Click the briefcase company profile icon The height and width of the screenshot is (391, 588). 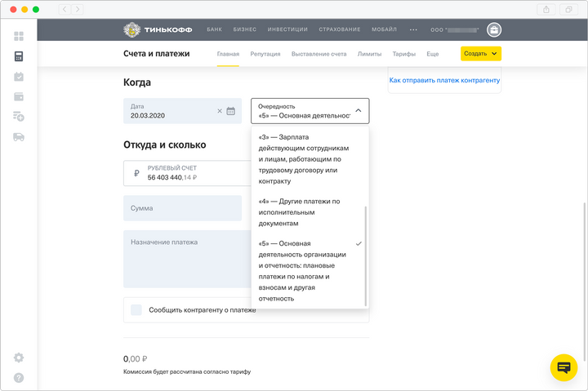[x=494, y=29]
